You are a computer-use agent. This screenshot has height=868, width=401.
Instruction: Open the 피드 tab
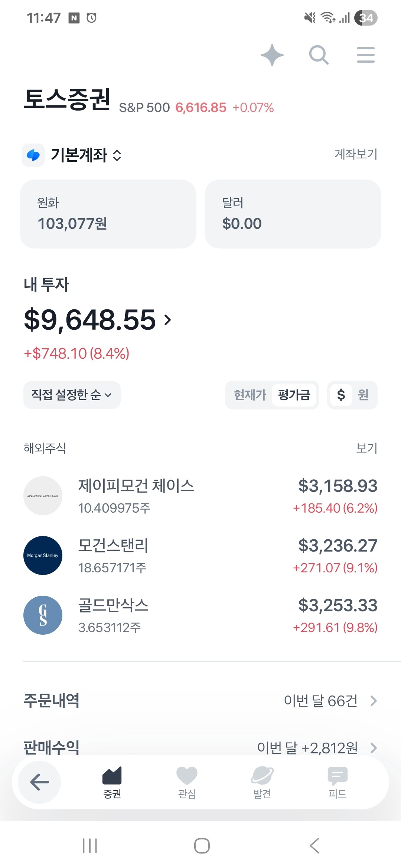(338, 782)
